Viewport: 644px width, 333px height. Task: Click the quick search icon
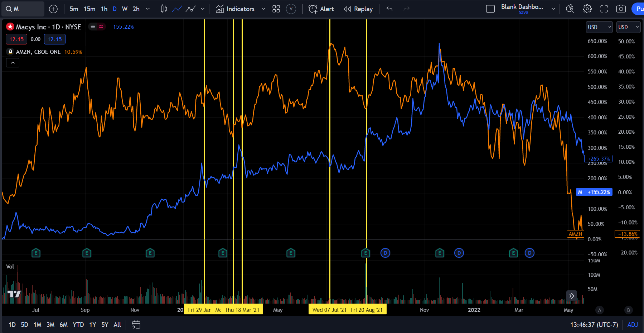(x=570, y=9)
